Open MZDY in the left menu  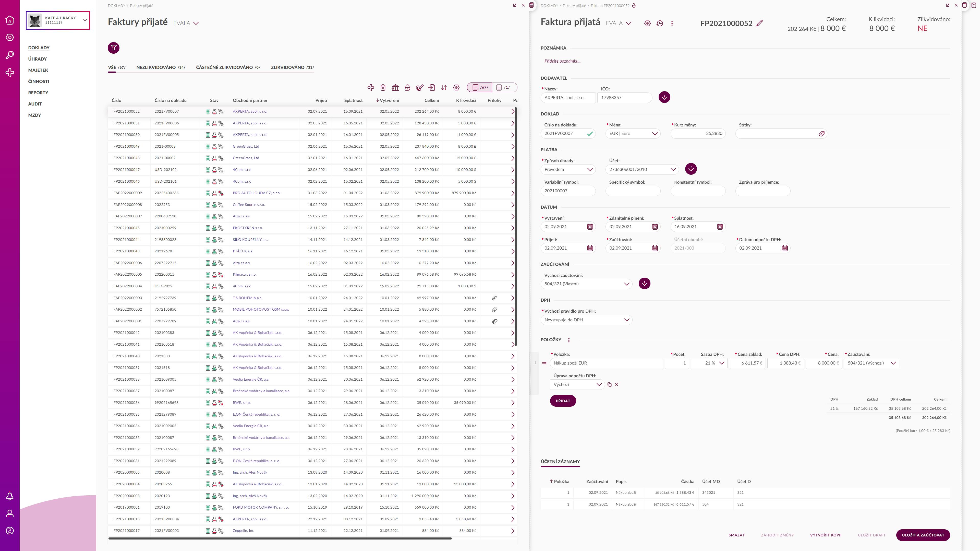tap(35, 115)
